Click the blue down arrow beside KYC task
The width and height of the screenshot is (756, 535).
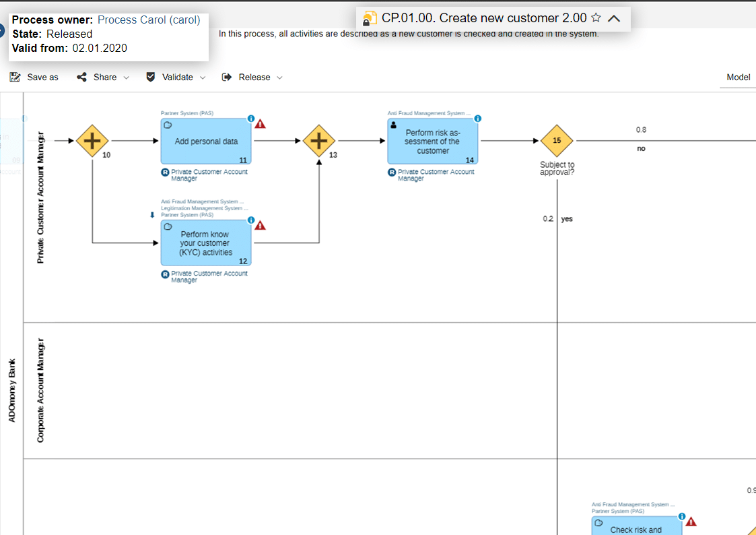(152, 215)
